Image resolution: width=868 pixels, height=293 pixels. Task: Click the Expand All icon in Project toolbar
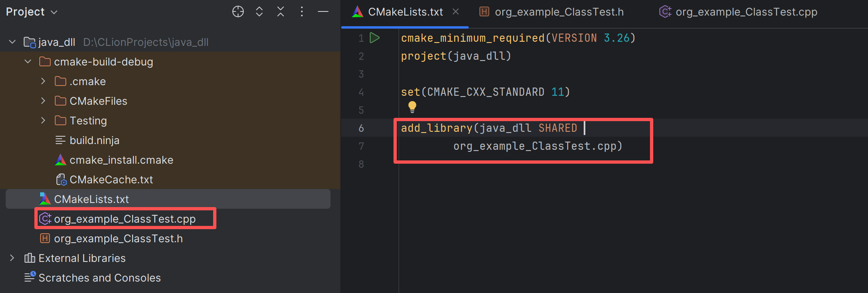coord(259,12)
